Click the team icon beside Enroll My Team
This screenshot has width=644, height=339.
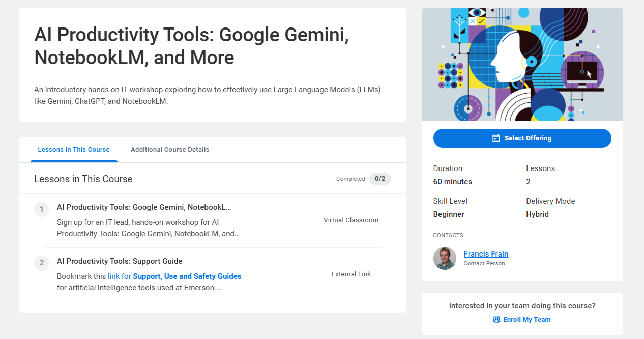tap(496, 320)
